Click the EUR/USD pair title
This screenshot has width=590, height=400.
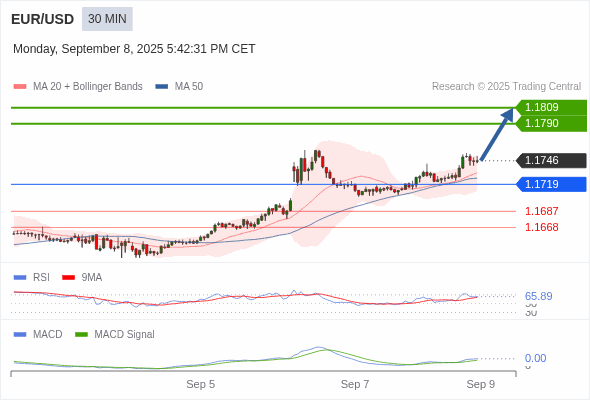[x=43, y=19]
